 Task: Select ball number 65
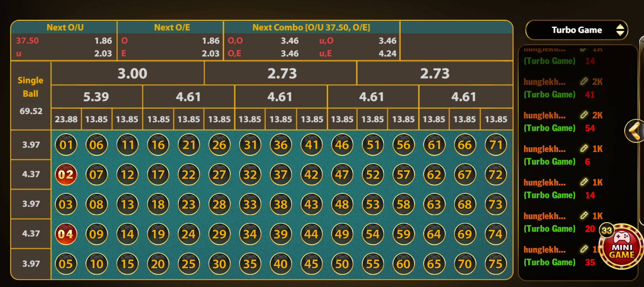click(434, 264)
